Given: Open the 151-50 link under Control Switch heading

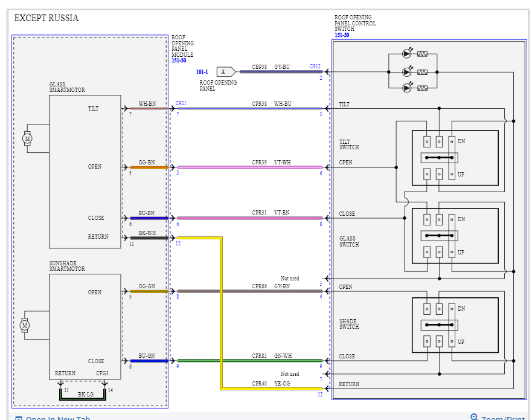Looking at the screenshot, I should click(342, 35).
